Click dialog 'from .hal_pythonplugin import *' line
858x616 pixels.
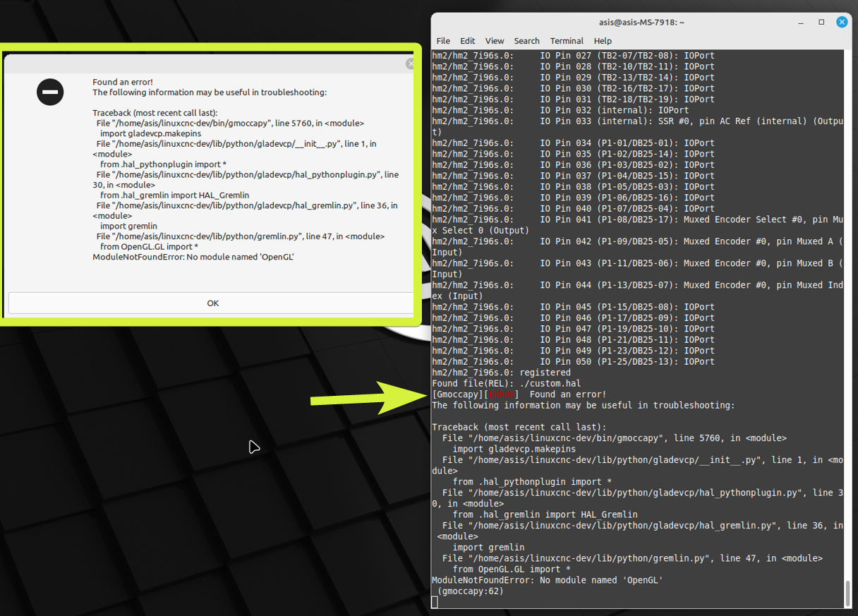point(163,164)
